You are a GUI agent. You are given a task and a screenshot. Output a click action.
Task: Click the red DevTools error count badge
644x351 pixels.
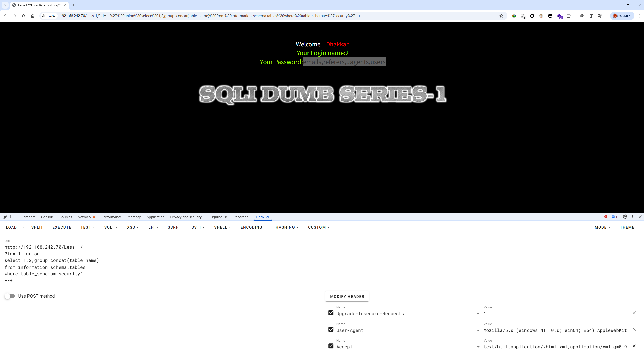pos(607,217)
